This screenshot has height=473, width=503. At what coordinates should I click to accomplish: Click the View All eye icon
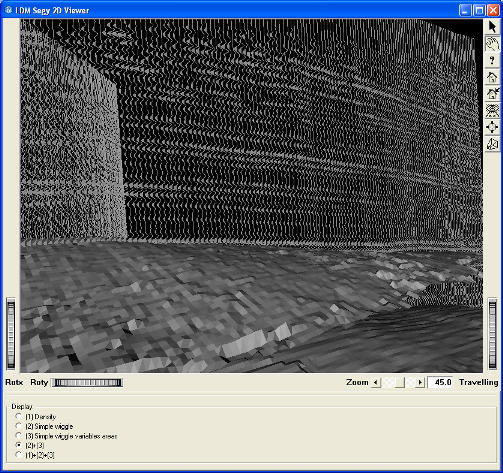click(492, 111)
